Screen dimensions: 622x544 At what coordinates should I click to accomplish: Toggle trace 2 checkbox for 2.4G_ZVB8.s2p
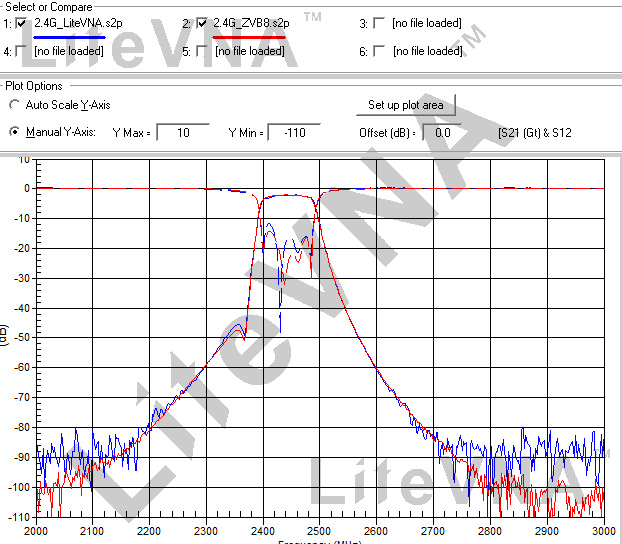tap(203, 22)
